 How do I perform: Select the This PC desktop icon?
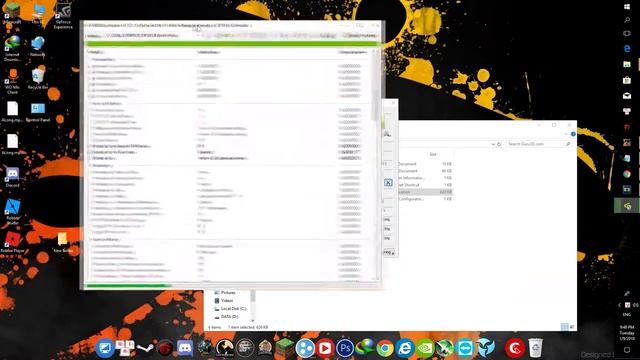click(x=38, y=13)
